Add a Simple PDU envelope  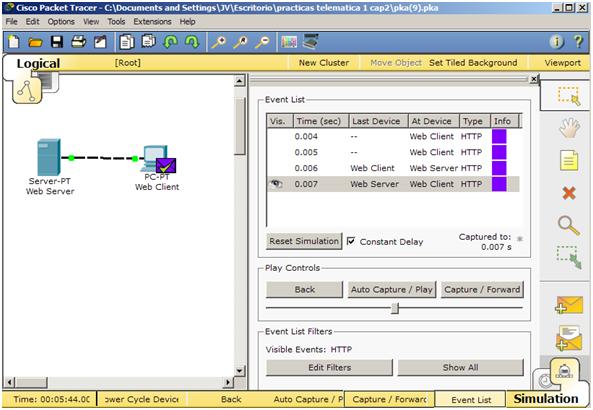(x=570, y=305)
